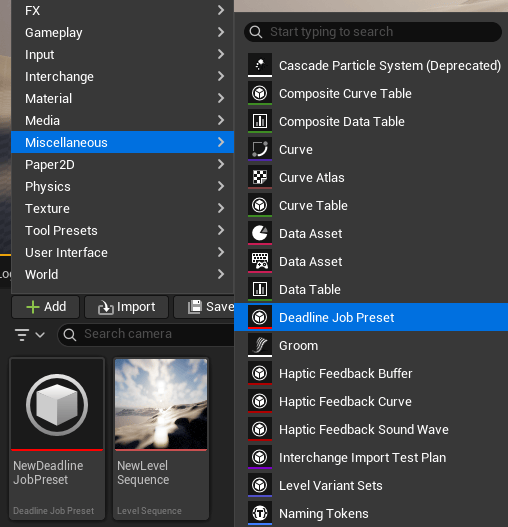Open the Texture category
508x527 pixels.
tap(122, 208)
